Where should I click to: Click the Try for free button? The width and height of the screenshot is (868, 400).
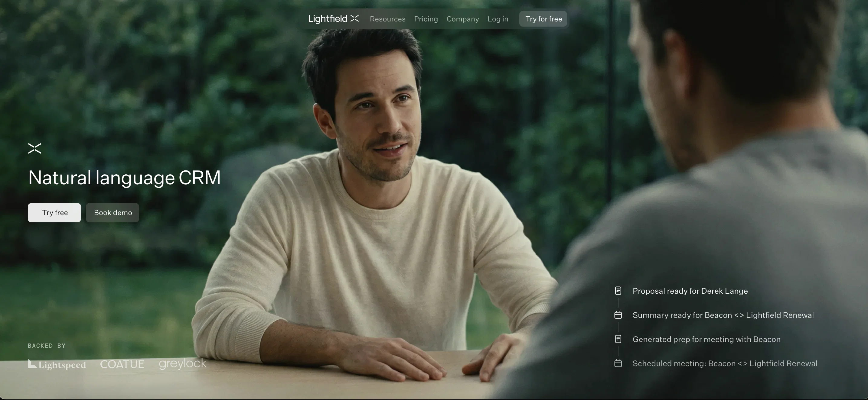click(543, 19)
